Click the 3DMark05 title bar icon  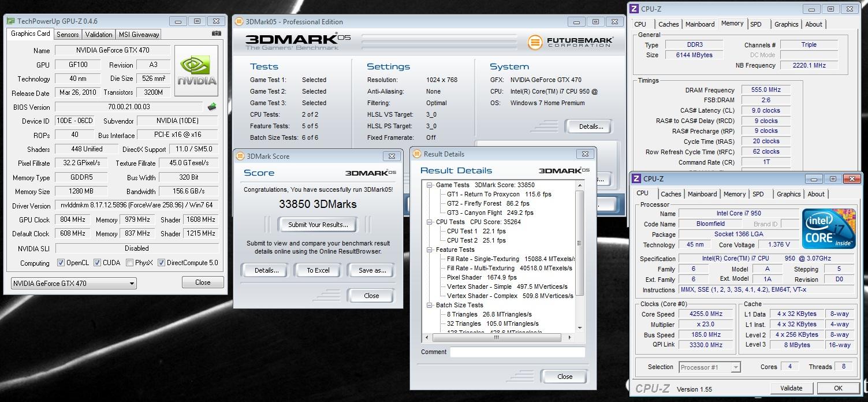pyautogui.click(x=239, y=22)
